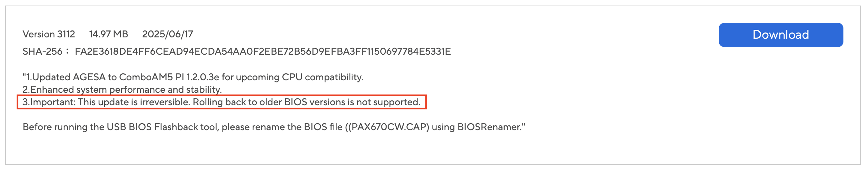This screenshot has width=868, height=171.
Task: Click the SHA-256 hash value
Action: coord(263,52)
